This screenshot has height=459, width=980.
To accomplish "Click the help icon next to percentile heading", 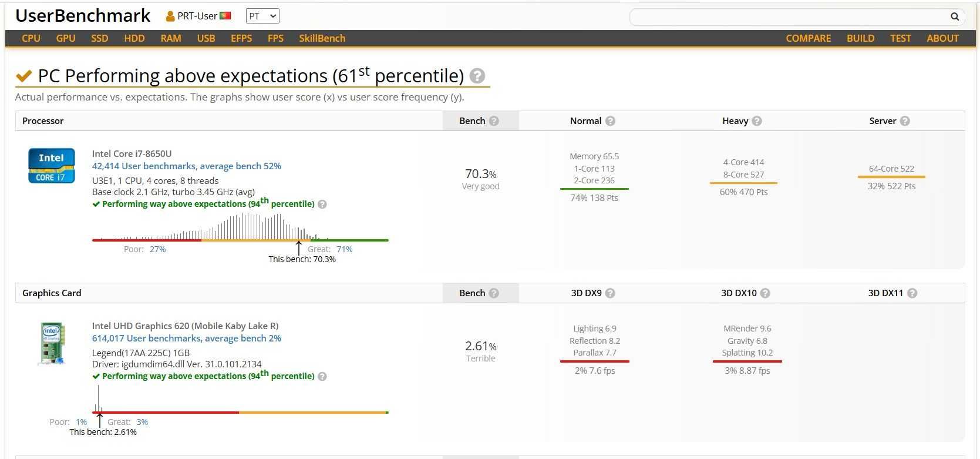I will tap(477, 76).
